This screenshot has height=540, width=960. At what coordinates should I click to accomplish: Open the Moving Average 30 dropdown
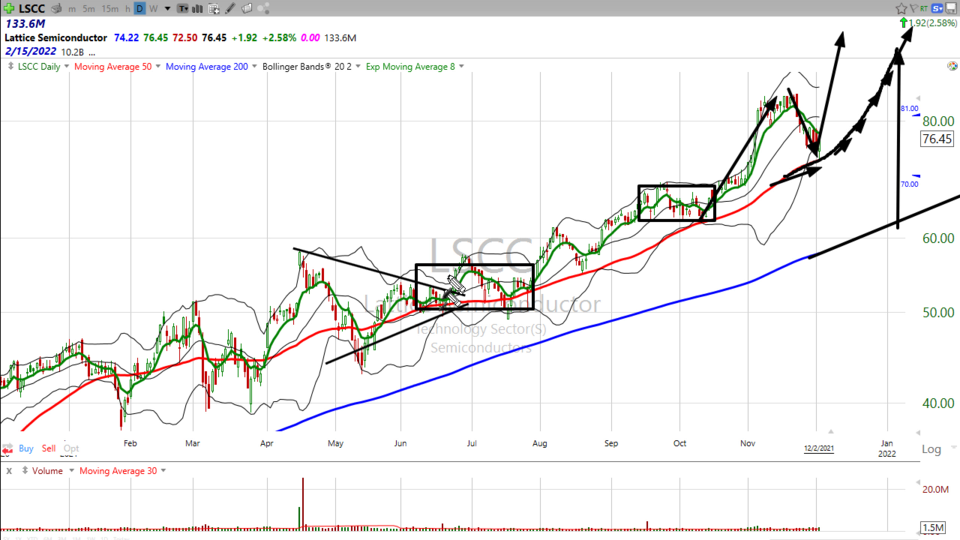point(163,470)
